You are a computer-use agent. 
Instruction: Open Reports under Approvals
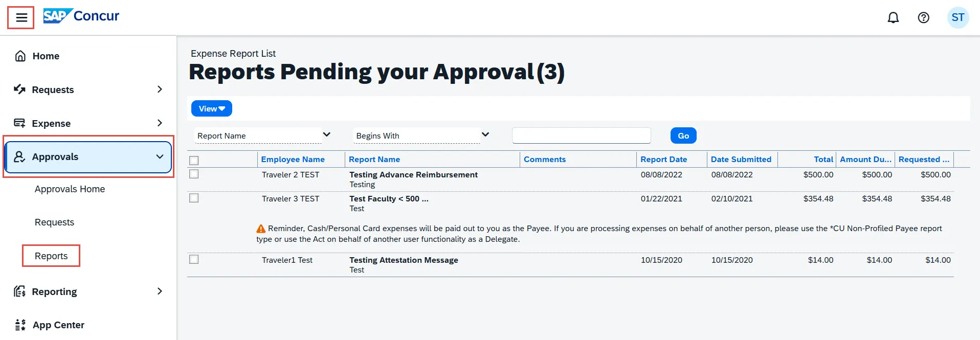coord(51,256)
